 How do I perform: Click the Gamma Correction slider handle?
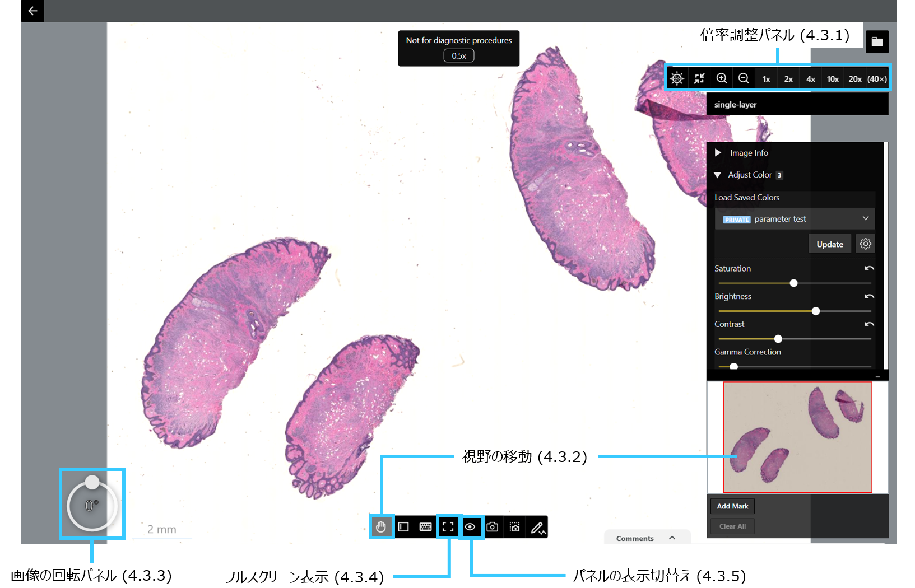pos(733,366)
